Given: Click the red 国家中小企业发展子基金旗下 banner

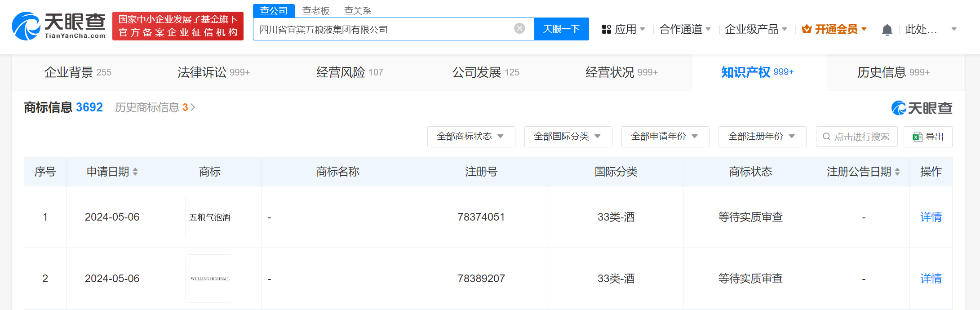Looking at the screenshot, I should 178,26.
